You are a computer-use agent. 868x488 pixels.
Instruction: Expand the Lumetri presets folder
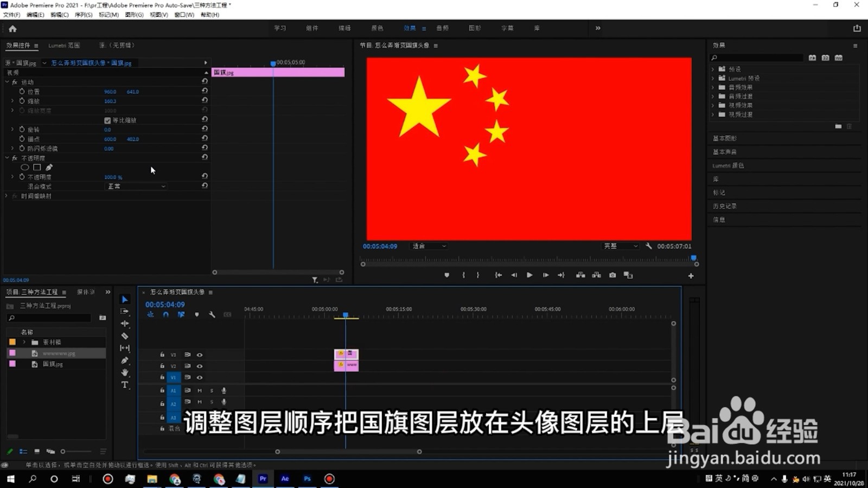(713, 78)
